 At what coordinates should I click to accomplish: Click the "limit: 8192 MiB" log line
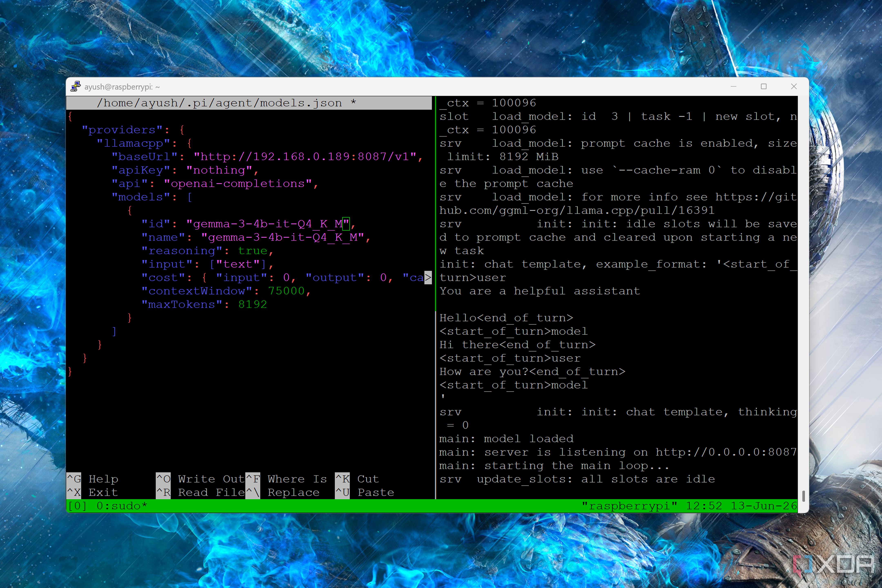tap(502, 156)
